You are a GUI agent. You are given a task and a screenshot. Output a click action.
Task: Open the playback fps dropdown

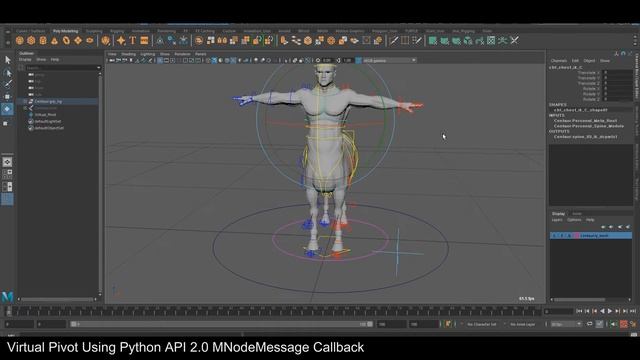coord(566,324)
